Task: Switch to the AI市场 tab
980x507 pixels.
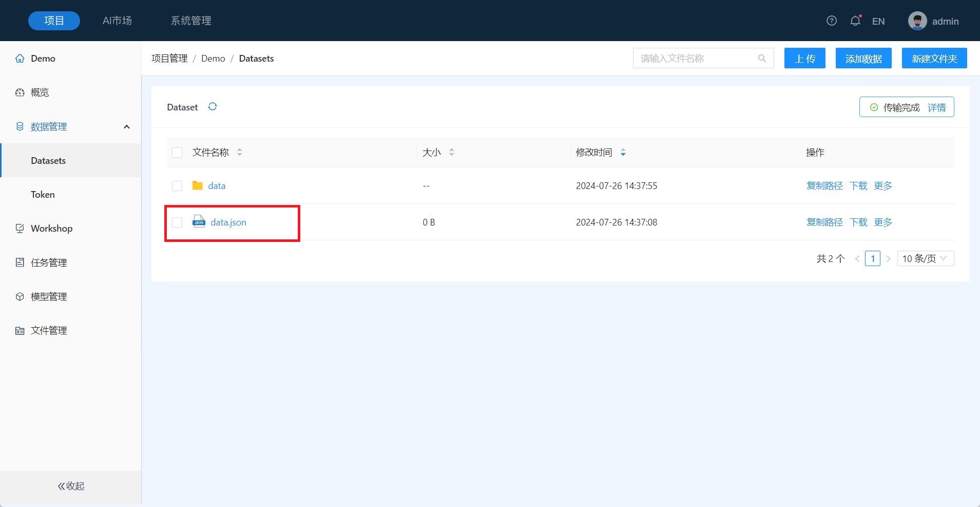Action: (x=117, y=21)
